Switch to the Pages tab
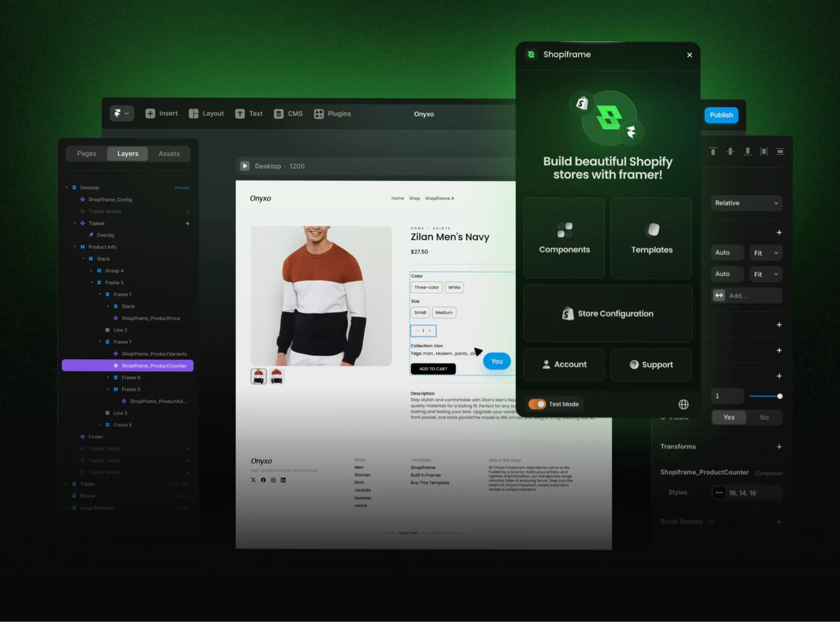The height and width of the screenshot is (622, 840). click(x=87, y=153)
